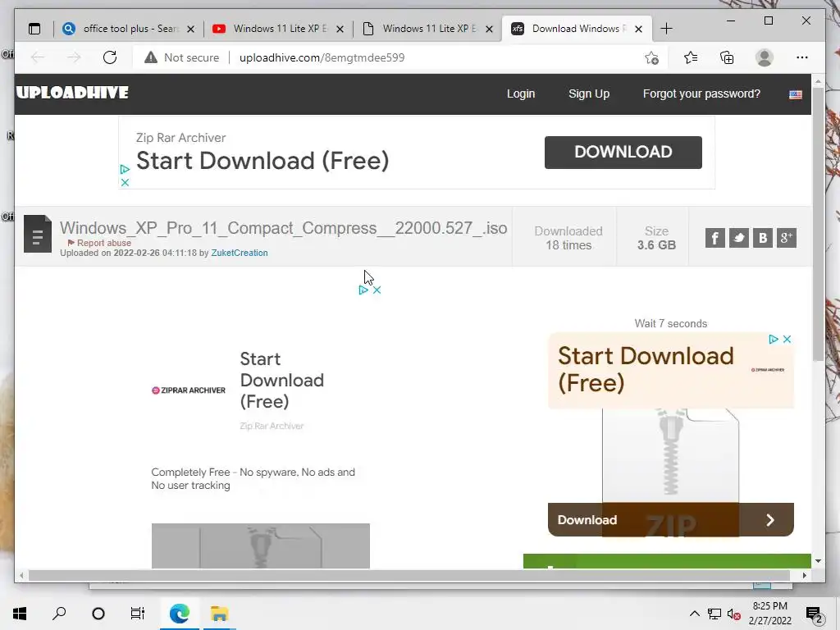This screenshot has width=840, height=630.
Task: Open a new browser tab
Action: pos(666,29)
